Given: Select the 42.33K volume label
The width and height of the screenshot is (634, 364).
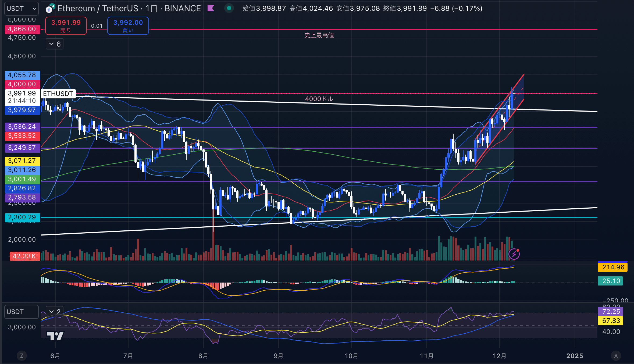Looking at the screenshot, I should click(25, 256).
